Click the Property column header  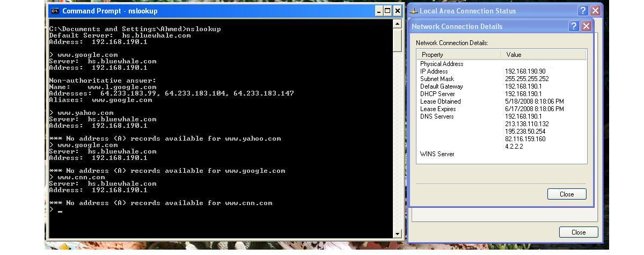point(459,55)
